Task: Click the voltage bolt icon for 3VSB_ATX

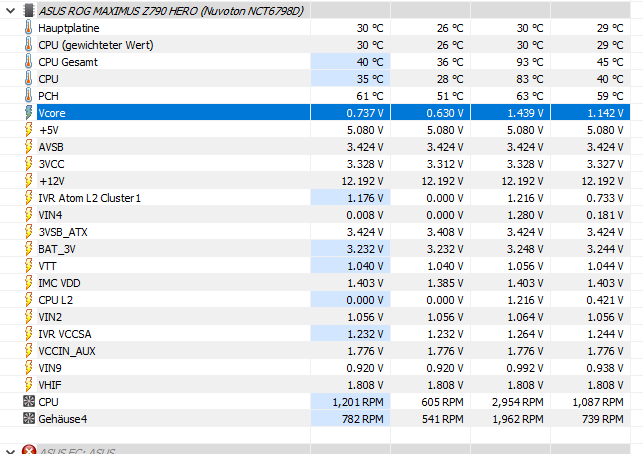Action: tap(29, 232)
